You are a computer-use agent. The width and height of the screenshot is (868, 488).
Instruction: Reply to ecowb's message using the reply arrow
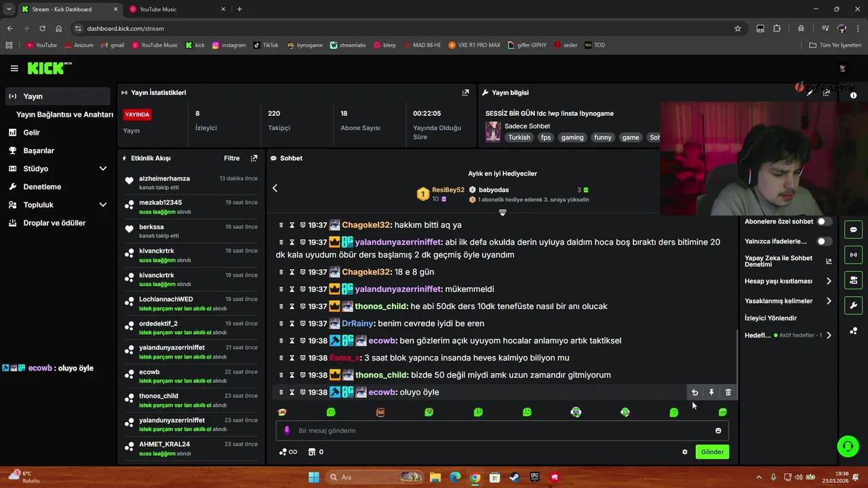[694, 392]
